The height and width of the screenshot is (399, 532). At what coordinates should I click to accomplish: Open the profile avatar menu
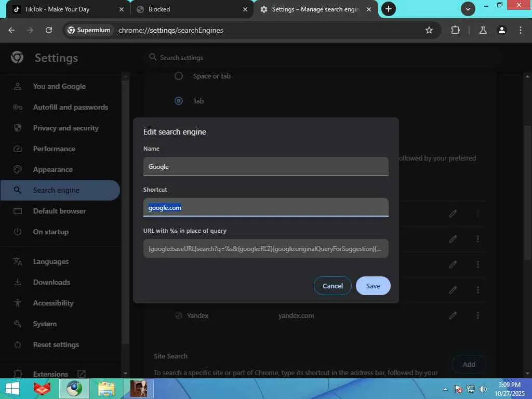(502, 30)
